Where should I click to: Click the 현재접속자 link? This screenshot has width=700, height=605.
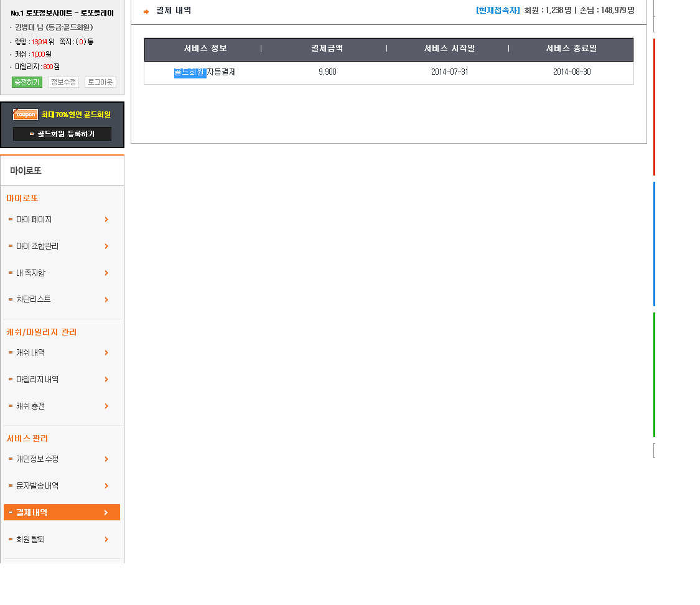click(x=497, y=11)
